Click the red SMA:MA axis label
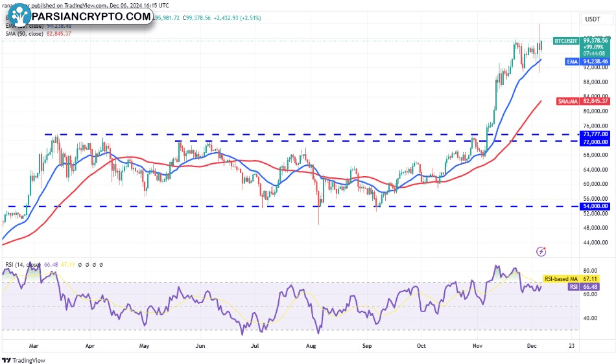Image resolution: width=616 pixels, height=364 pixels. tap(567, 101)
